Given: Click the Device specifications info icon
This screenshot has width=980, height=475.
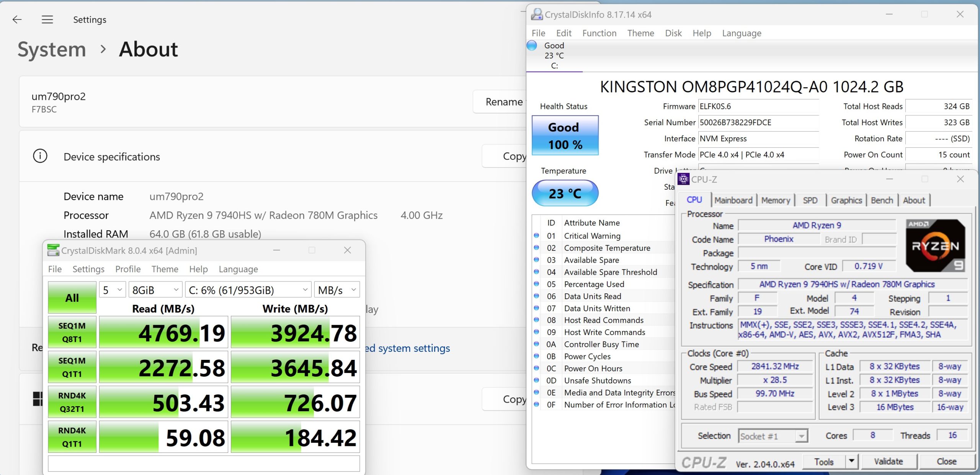Looking at the screenshot, I should 40,156.
